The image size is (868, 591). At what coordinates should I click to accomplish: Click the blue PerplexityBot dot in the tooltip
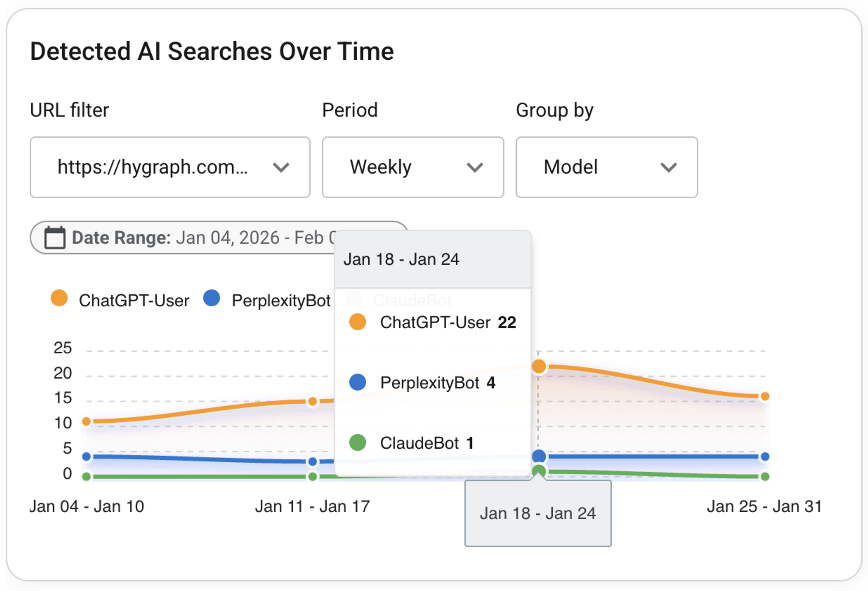(357, 383)
